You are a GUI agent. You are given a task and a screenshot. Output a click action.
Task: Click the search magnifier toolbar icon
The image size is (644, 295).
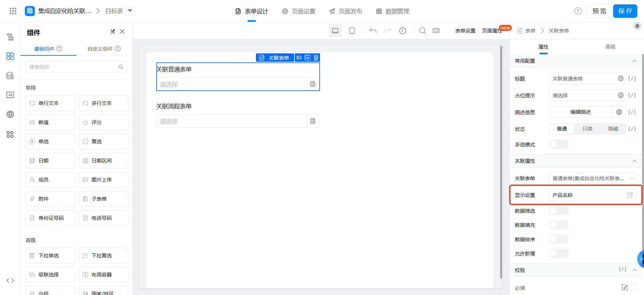423,31
